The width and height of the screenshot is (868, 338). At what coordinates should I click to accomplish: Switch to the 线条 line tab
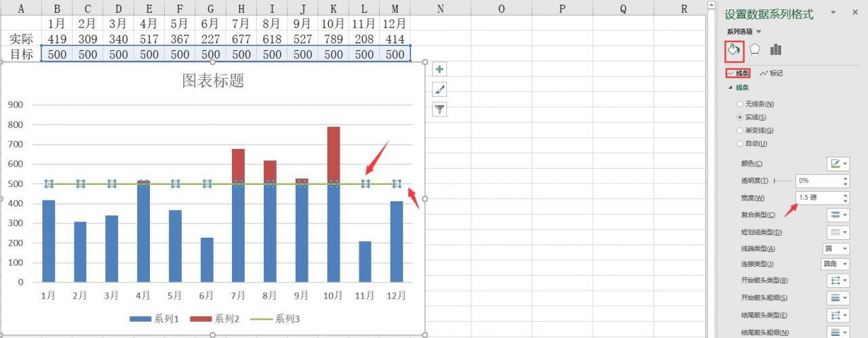(x=738, y=73)
